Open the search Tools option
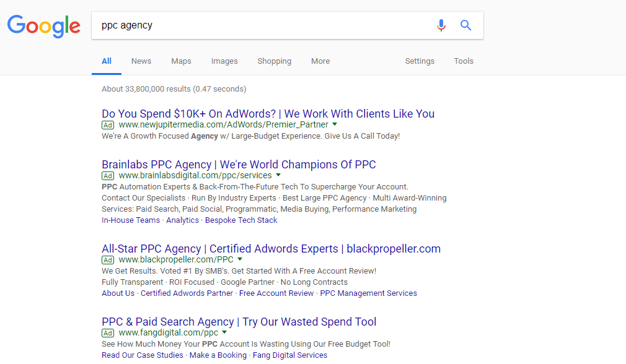This screenshot has height=364, width=626. click(464, 61)
